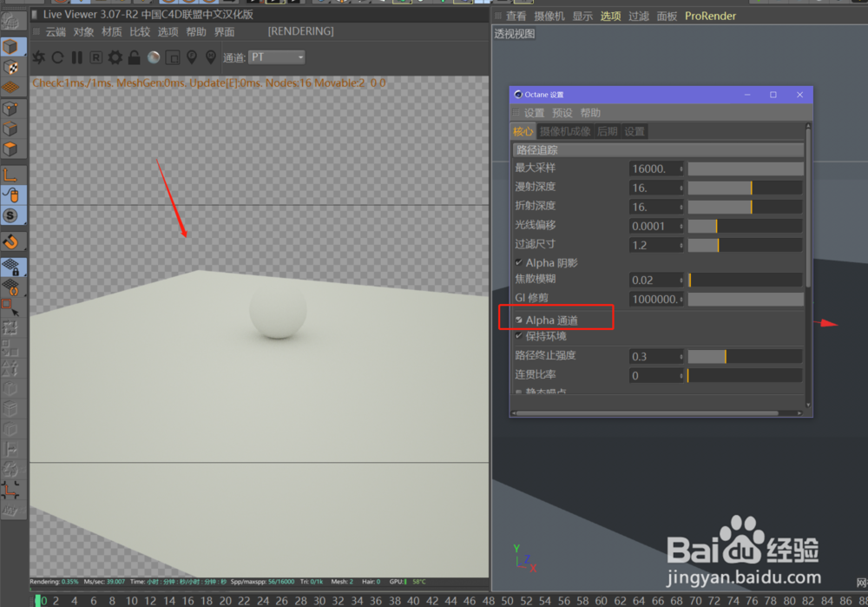Open the 帮助 menu in Octane settings window
Image resolution: width=868 pixels, height=607 pixels.
[x=590, y=113]
